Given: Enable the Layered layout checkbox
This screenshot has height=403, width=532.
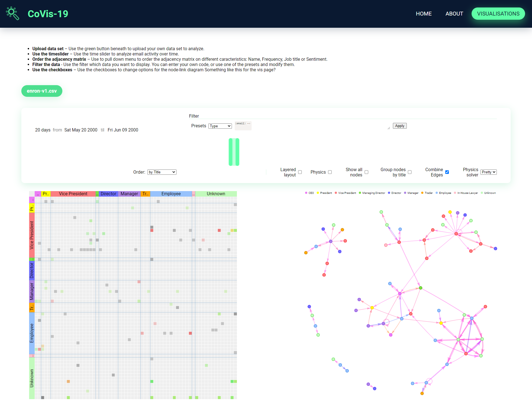Looking at the screenshot, I should [300, 172].
